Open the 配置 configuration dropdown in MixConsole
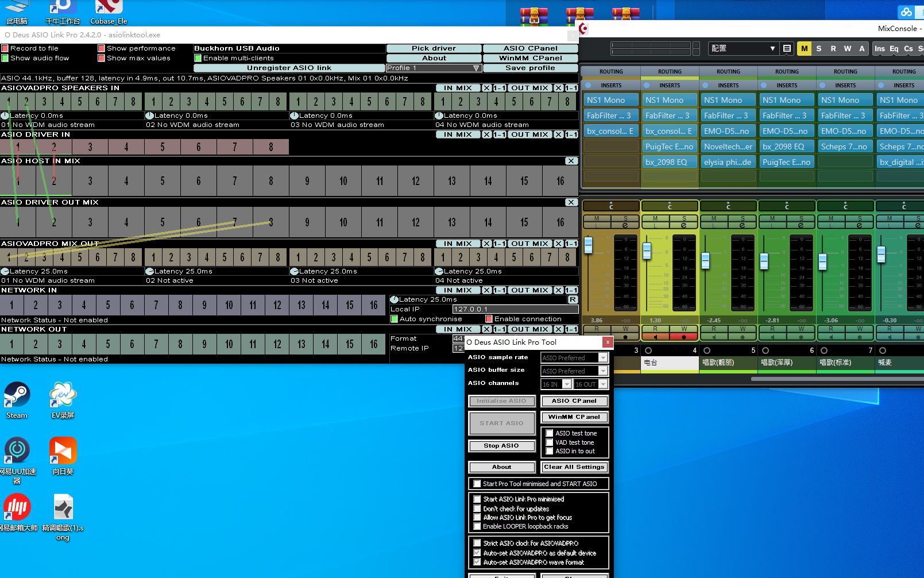The image size is (924, 578). click(x=743, y=49)
